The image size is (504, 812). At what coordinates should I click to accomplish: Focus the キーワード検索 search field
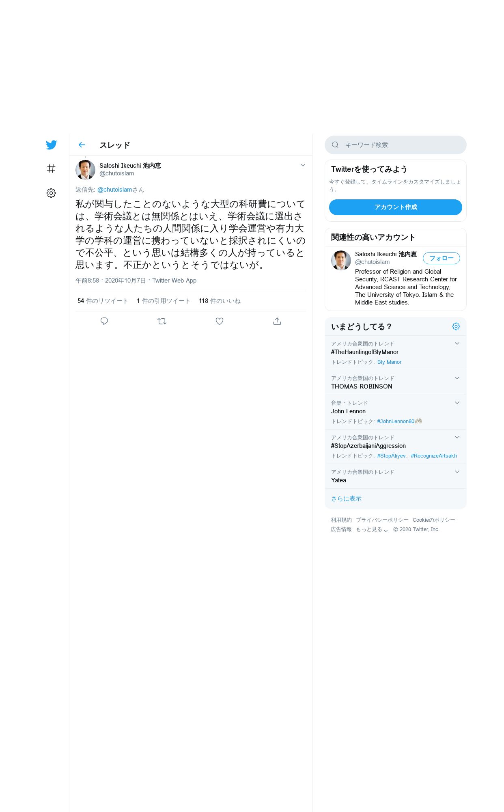pos(396,145)
